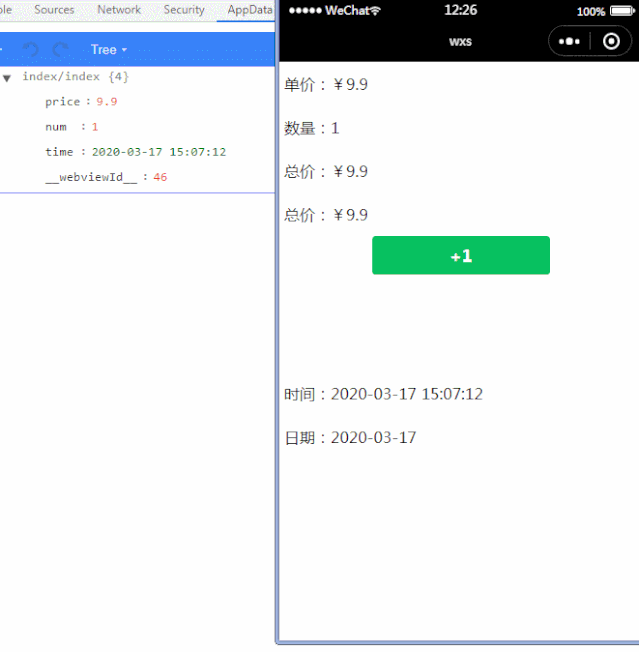Click the 日期：2020-03-17 line

(350, 437)
